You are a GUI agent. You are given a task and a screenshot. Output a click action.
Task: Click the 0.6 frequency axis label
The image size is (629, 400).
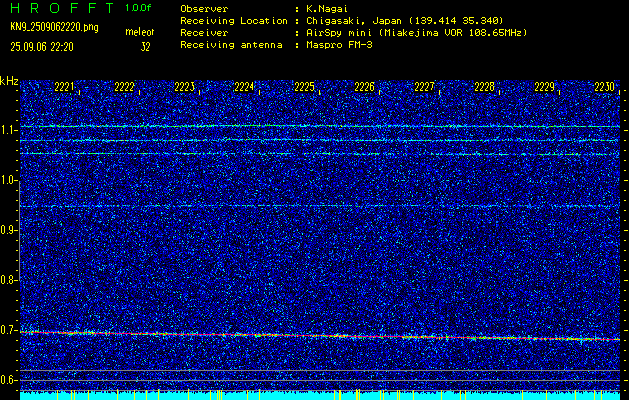click(x=9, y=380)
